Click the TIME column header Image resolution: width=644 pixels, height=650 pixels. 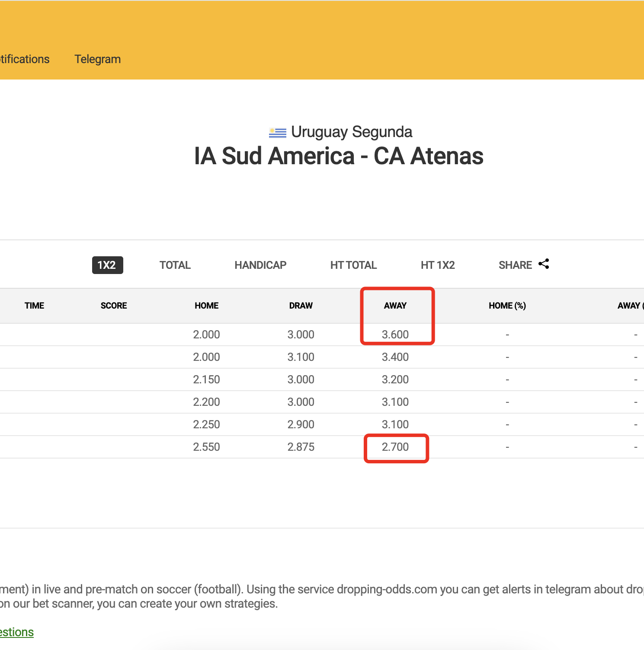[x=35, y=306]
